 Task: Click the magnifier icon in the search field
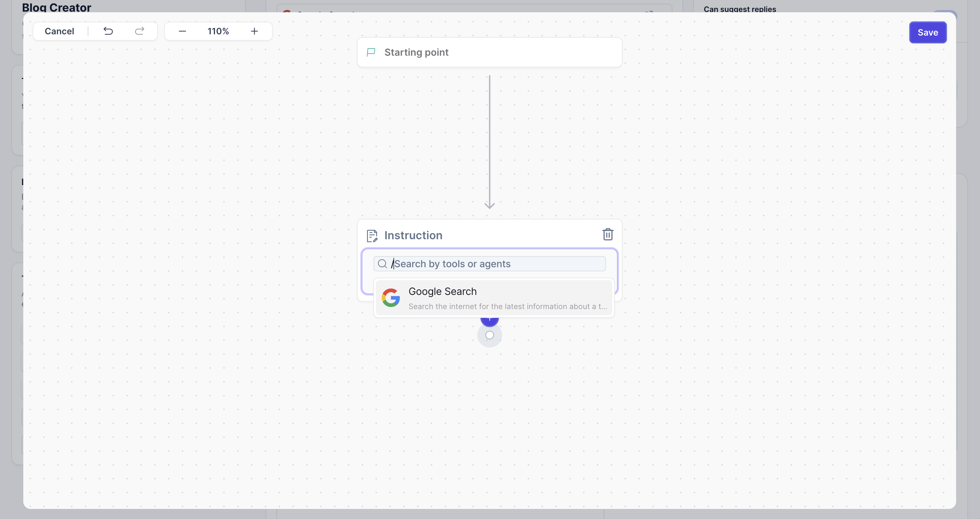point(383,263)
